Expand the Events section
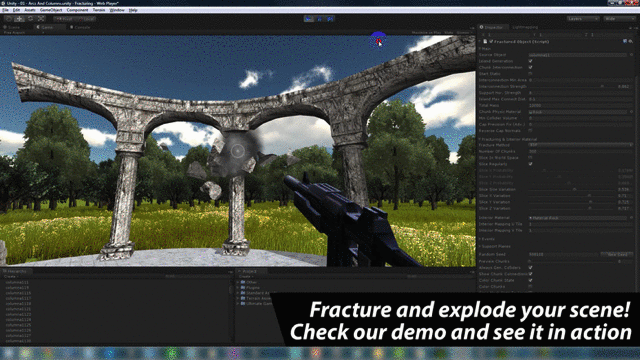 point(480,239)
